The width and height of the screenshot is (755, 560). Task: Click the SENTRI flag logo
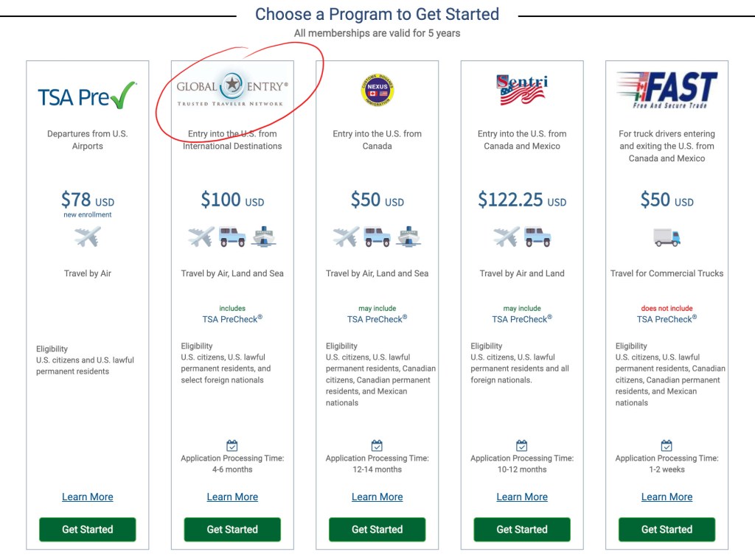coord(522,90)
